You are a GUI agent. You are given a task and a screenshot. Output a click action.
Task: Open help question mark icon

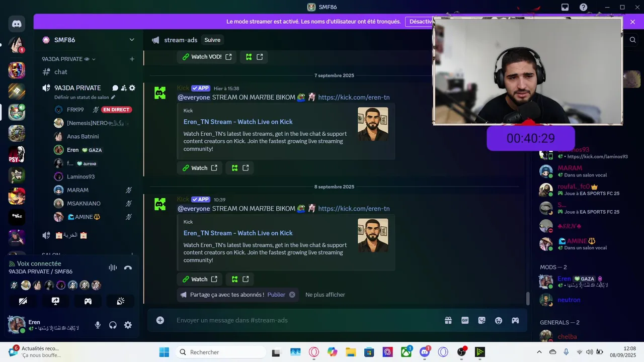(x=583, y=7)
